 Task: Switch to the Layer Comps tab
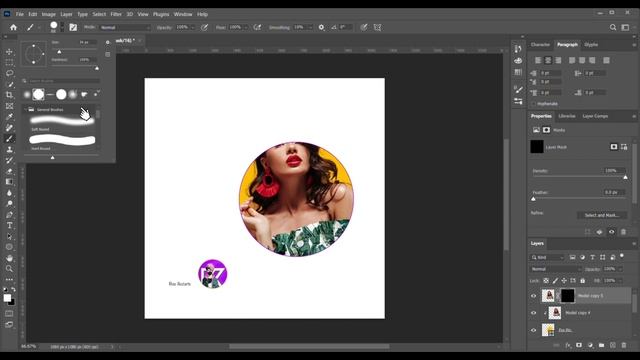coord(595,116)
